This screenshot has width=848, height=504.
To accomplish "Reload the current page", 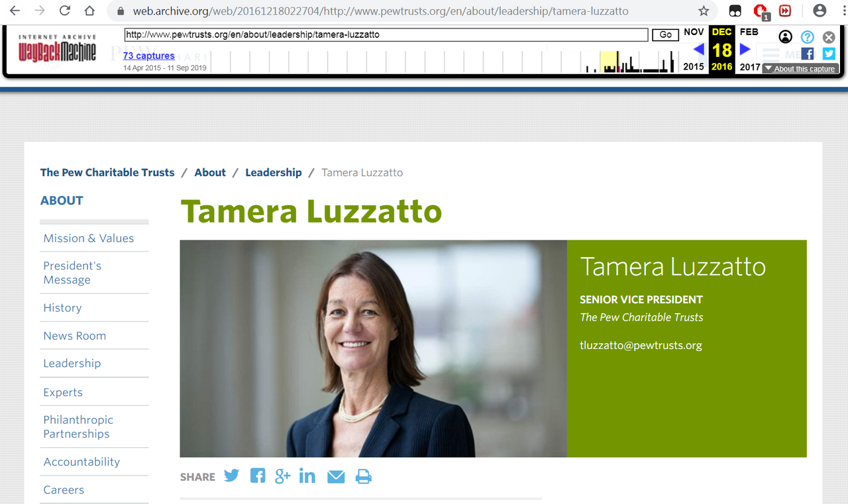I will [64, 11].
